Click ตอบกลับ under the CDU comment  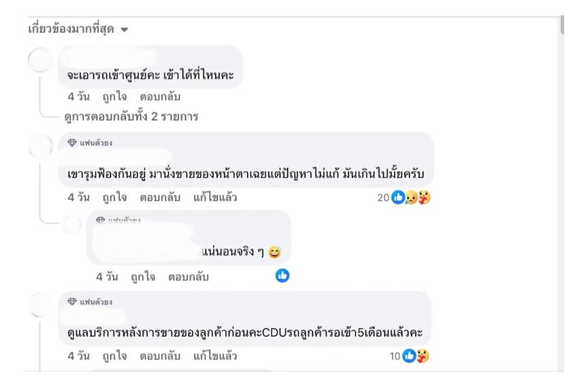point(160,356)
